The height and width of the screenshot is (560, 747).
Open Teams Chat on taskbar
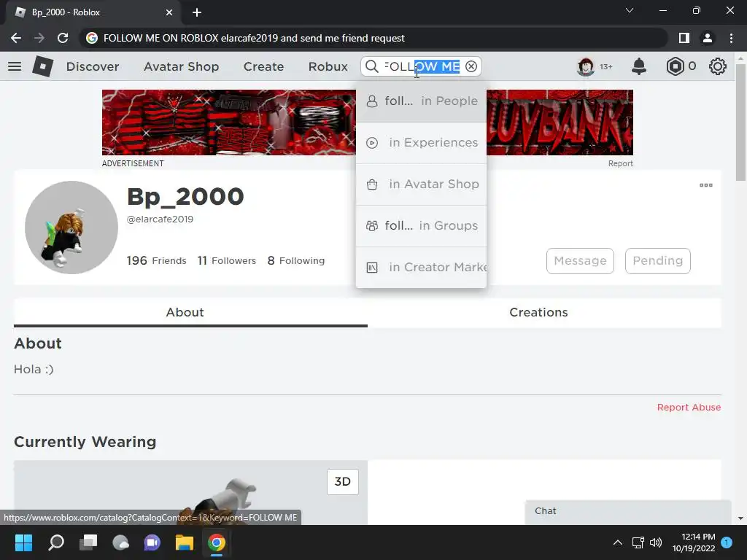pyautogui.click(x=152, y=542)
